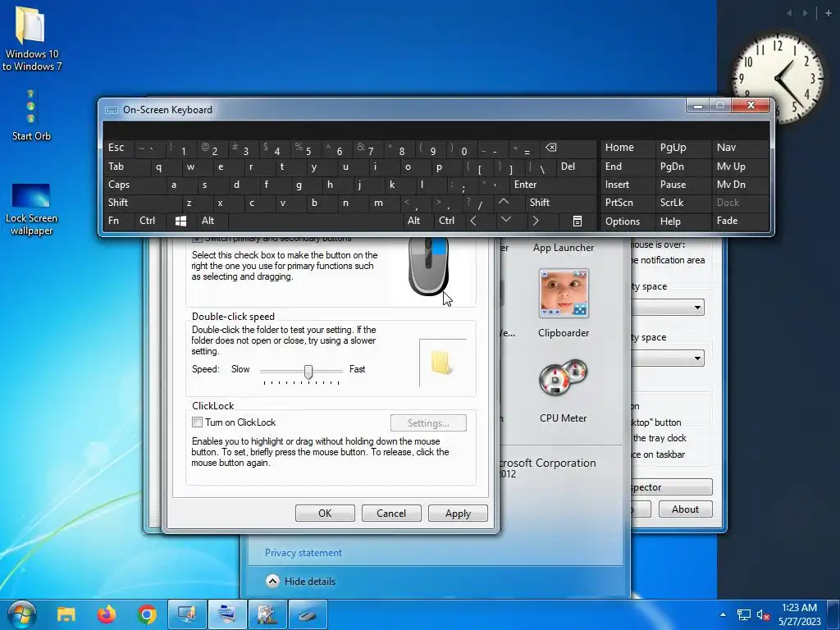Screen dimensions: 840x630
Task: Click the Enter key on keyboard
Action: [552, 185]
